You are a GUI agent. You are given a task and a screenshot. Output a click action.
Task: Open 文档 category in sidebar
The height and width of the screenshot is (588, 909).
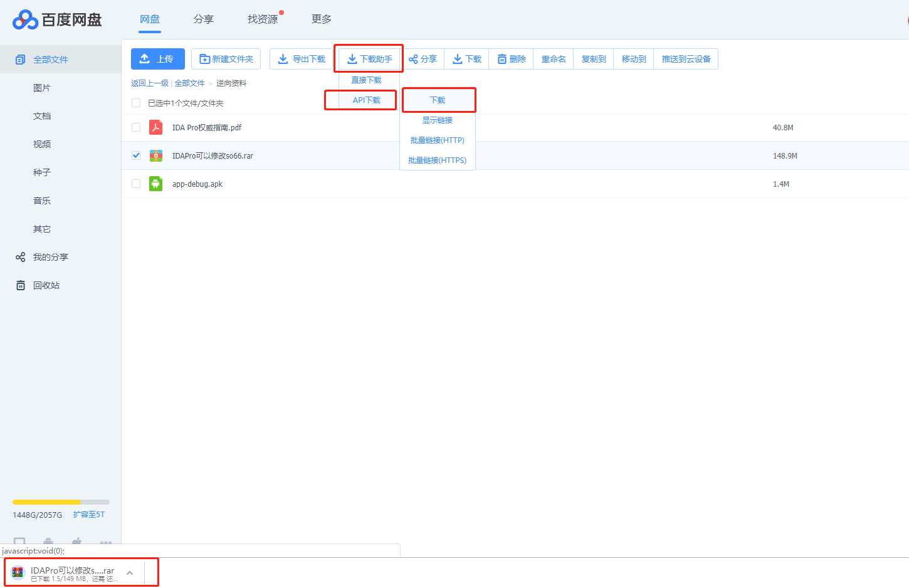pyautogui.click(x=42, y=116)
